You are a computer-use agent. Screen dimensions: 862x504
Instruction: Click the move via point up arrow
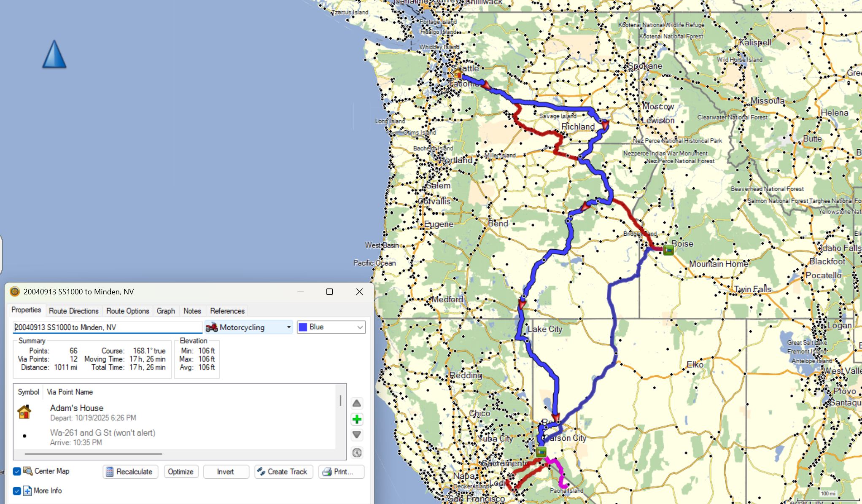357,403
